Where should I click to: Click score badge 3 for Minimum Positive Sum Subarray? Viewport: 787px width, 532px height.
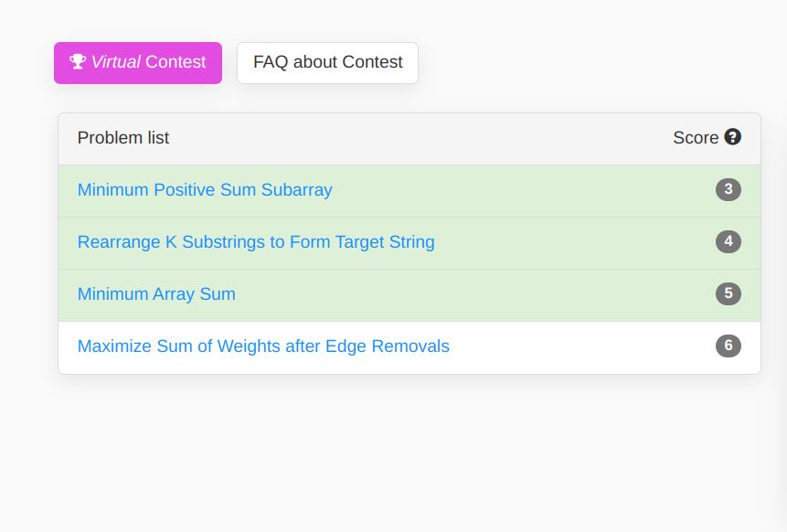pos(729,190)
